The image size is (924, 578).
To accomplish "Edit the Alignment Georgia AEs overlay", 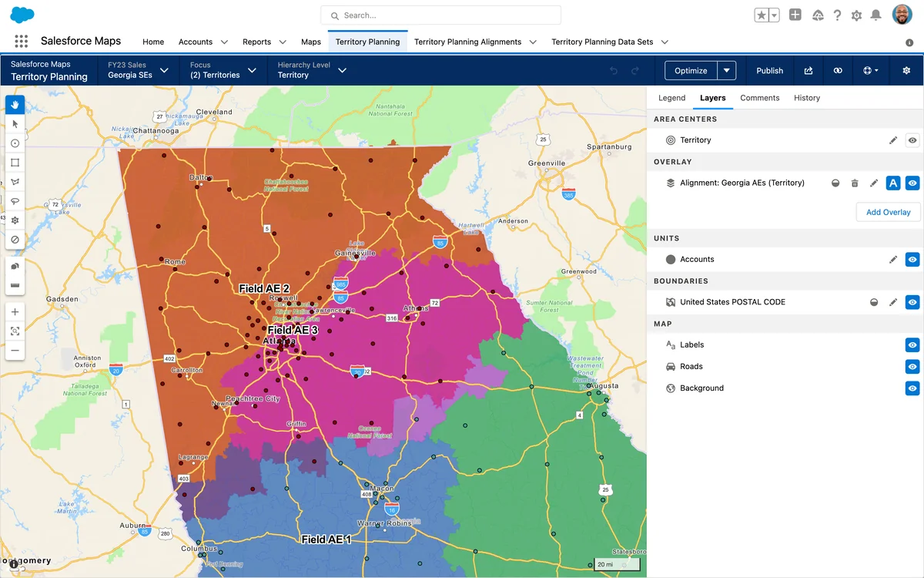I will 874,183.
